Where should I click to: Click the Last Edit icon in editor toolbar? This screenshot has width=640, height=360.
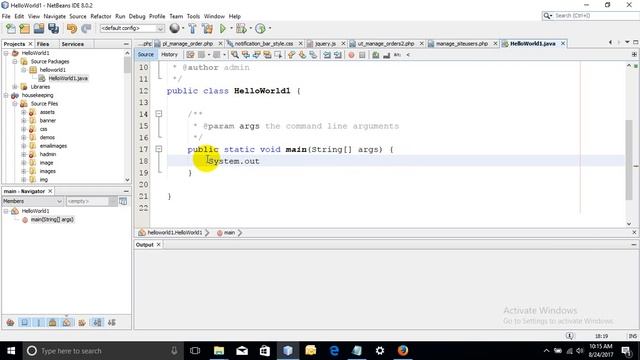190,55
